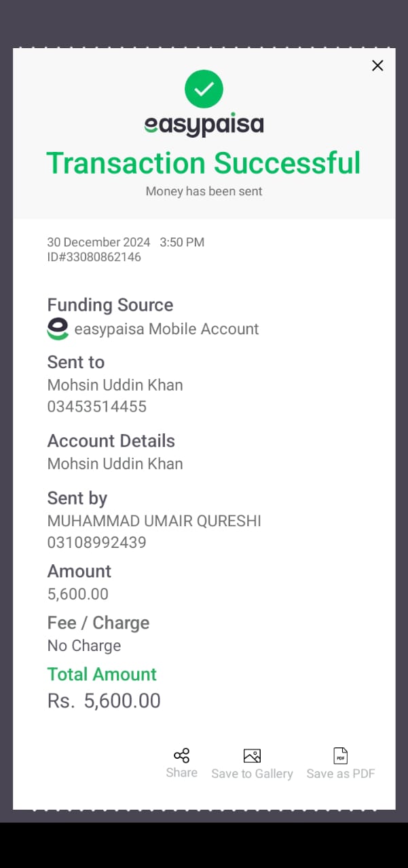The image size is (408, 868).
Task: Tap the green success checkmark icon
Action: pos(204,89)
